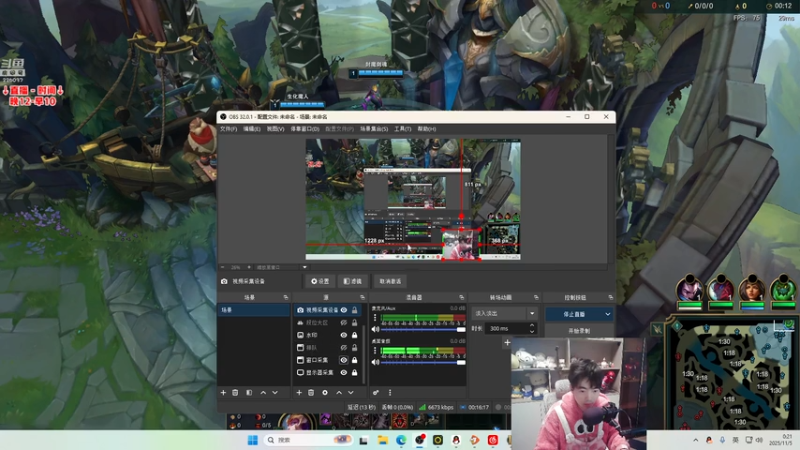The width and height of the screenshot is (800, 450).
Task: Click the 滤镜 filters button in source toolbar
Action: tap(353, 281)
